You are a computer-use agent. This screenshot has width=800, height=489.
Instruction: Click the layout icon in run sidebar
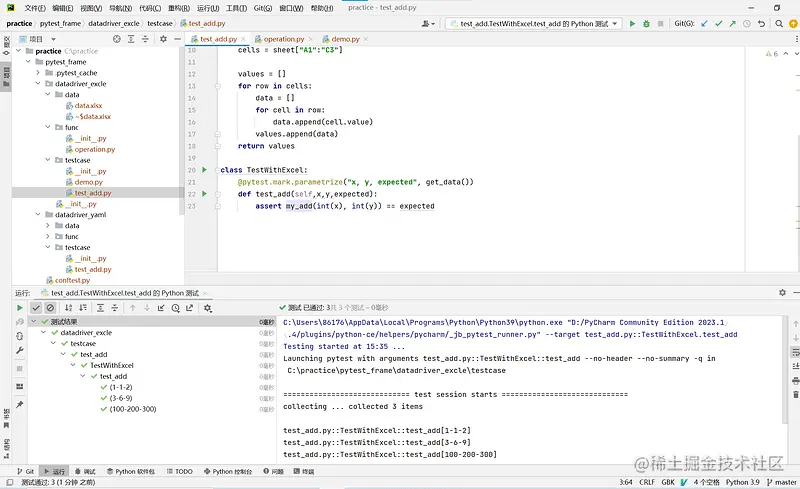[19, 386]
